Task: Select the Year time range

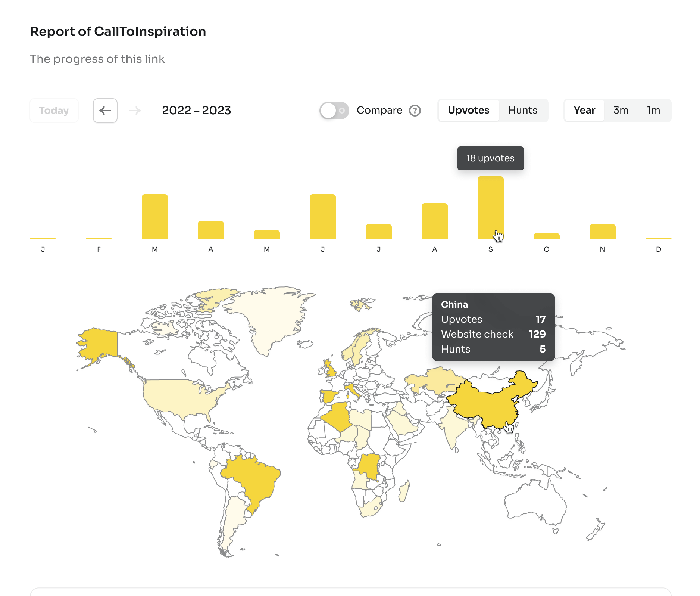Action: 584,111
